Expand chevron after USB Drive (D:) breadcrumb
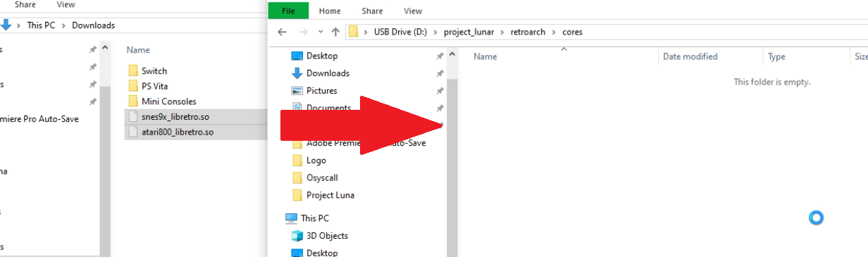868x257 pixels. click(437, 32)
